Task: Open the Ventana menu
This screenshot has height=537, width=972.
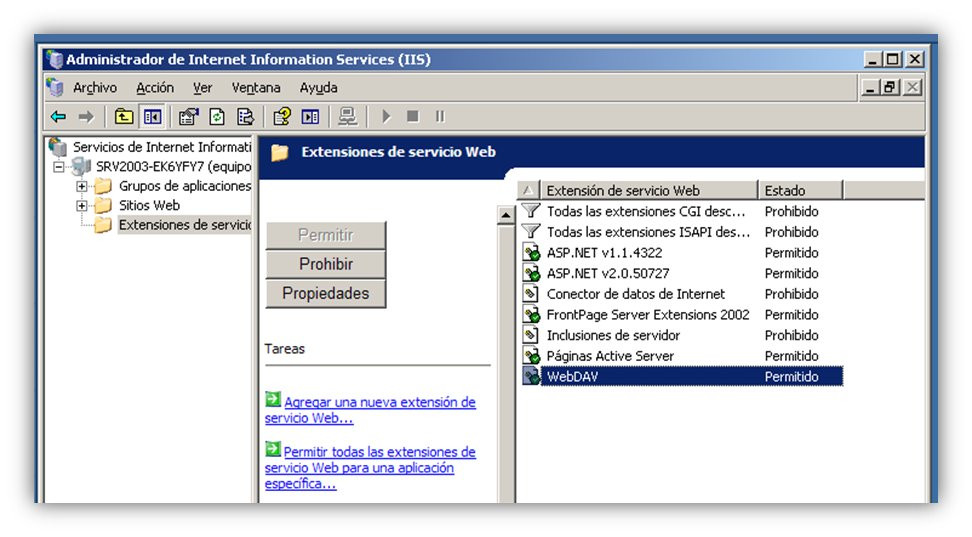Action: tap(256, 87)
